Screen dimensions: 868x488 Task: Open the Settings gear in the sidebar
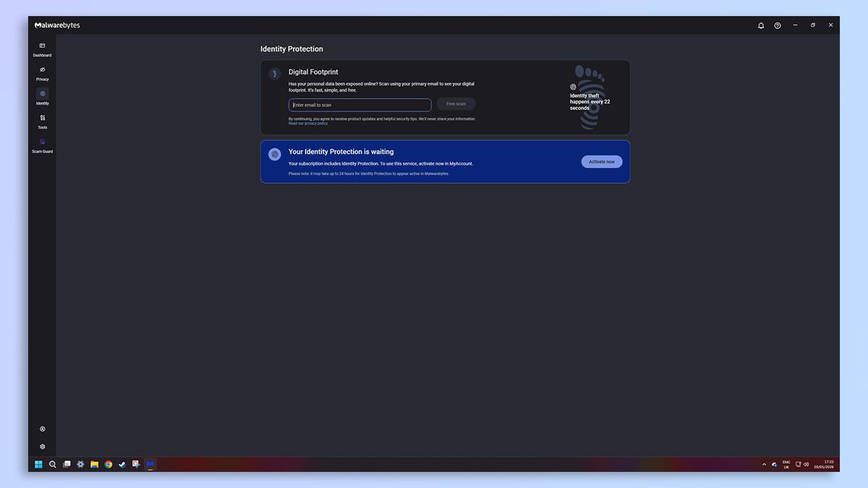tap(43, 447)
